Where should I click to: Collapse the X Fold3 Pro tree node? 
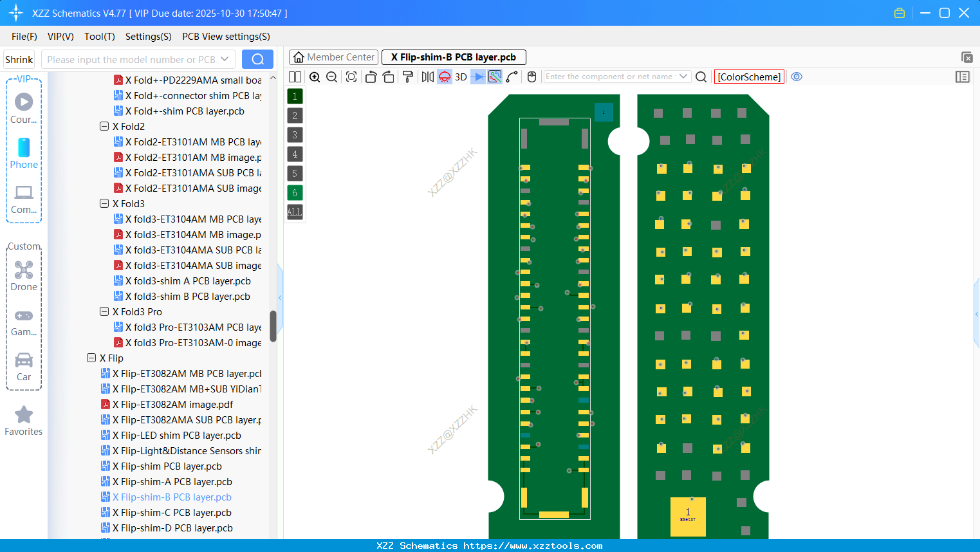point(104,311)
